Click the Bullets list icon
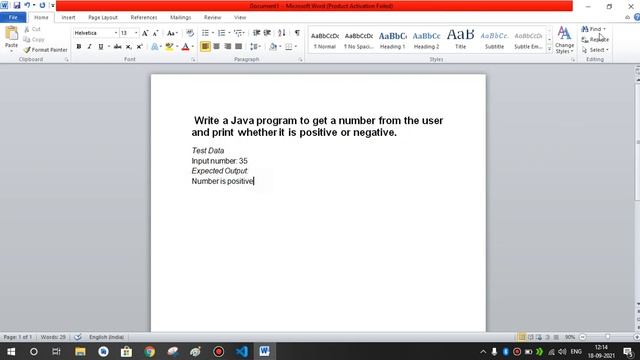This screenshot has width=640, height=360. (205, 33)
